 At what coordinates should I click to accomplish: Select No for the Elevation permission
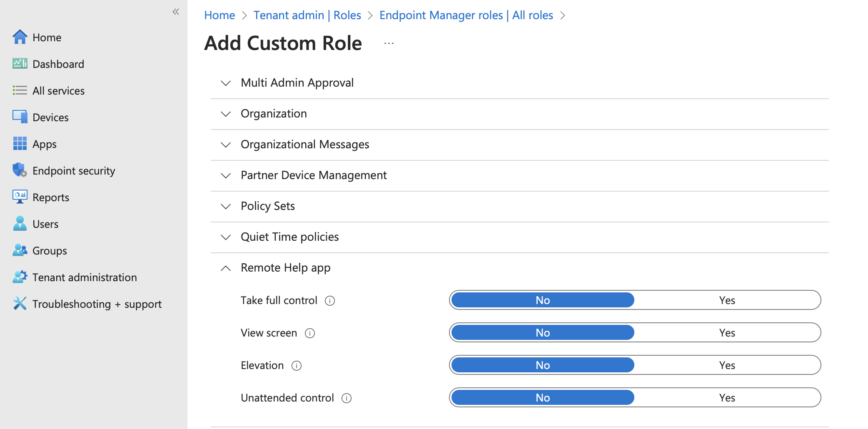pyautogui.click(x=542, y=365)
